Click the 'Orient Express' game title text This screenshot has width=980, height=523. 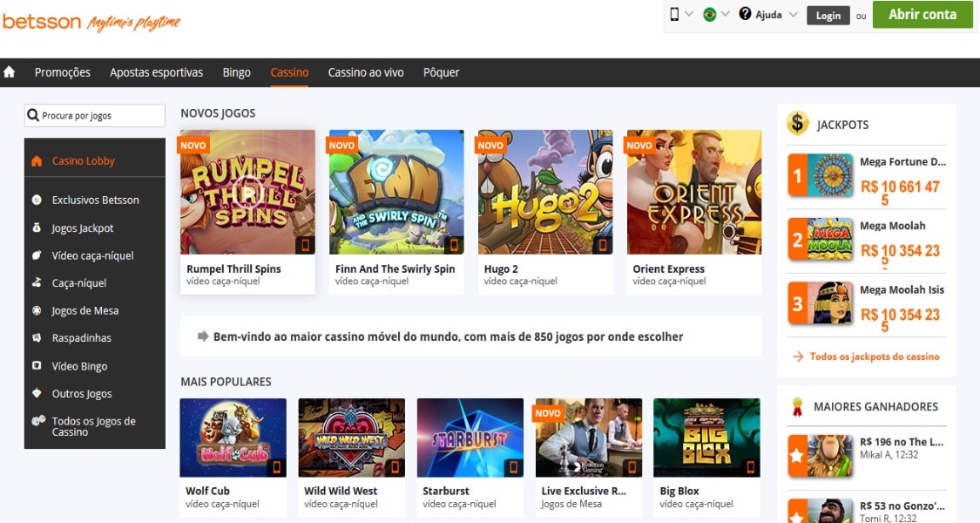pyautogui.click(x=668, y=269)
